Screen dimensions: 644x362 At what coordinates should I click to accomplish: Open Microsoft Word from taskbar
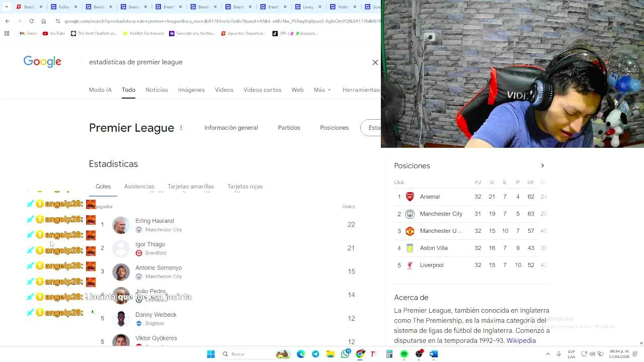(x=434, y=354)
